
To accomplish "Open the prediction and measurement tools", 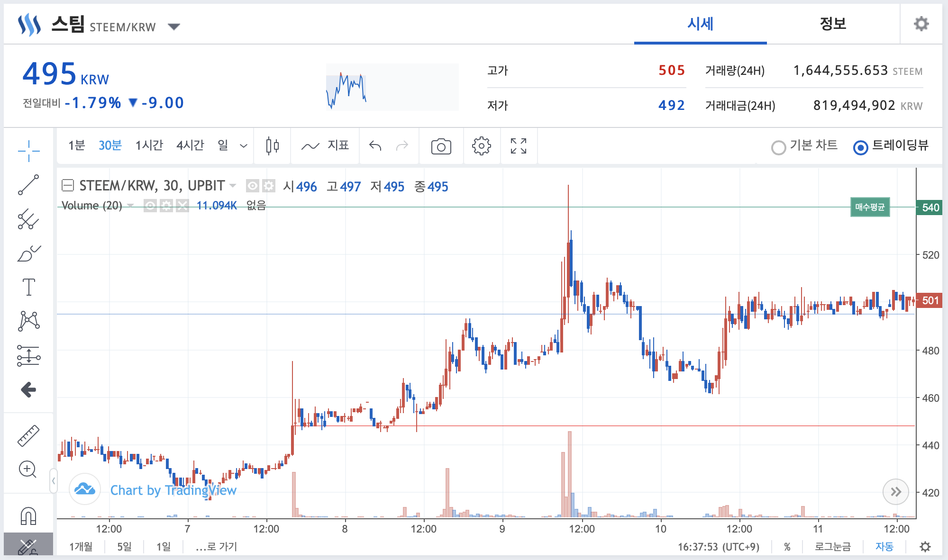I will (x=28, y=355).
